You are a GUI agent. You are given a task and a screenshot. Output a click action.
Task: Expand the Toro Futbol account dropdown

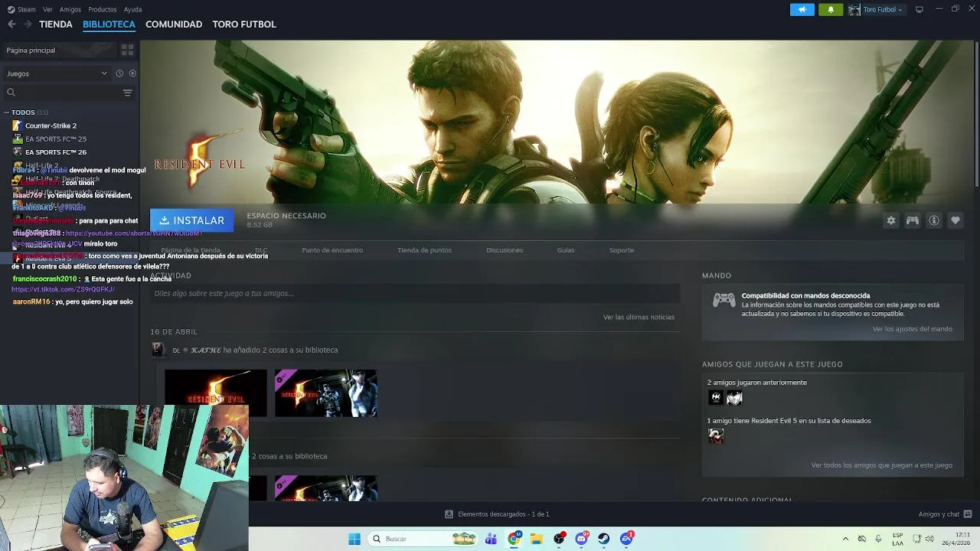point(877,9)
